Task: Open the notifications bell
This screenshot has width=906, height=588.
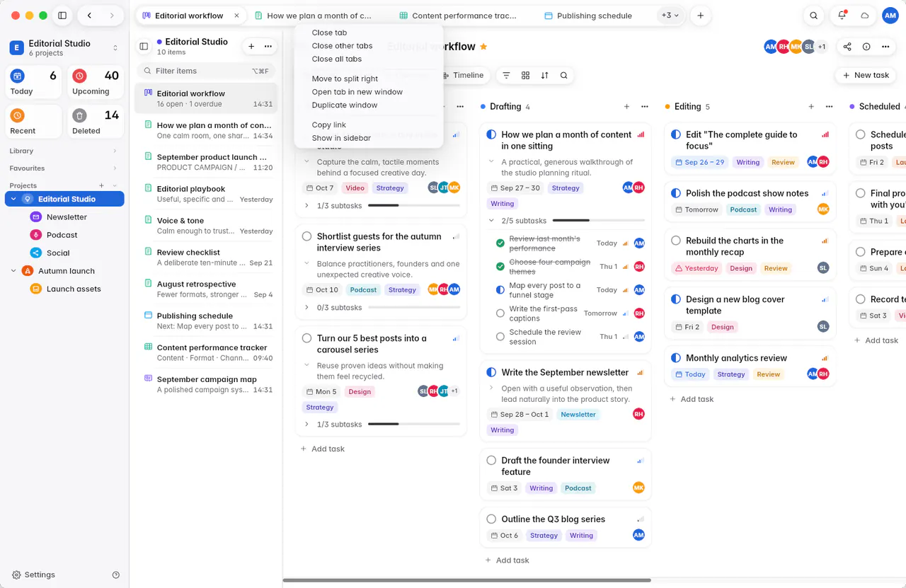Action: [x=842, y=16]
